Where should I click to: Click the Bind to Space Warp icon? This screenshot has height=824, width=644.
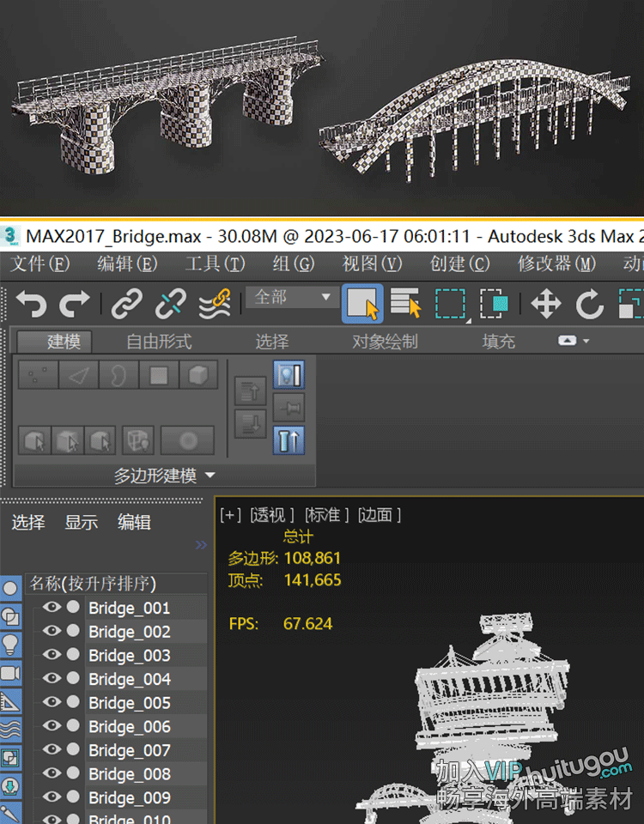click(215, 303)
